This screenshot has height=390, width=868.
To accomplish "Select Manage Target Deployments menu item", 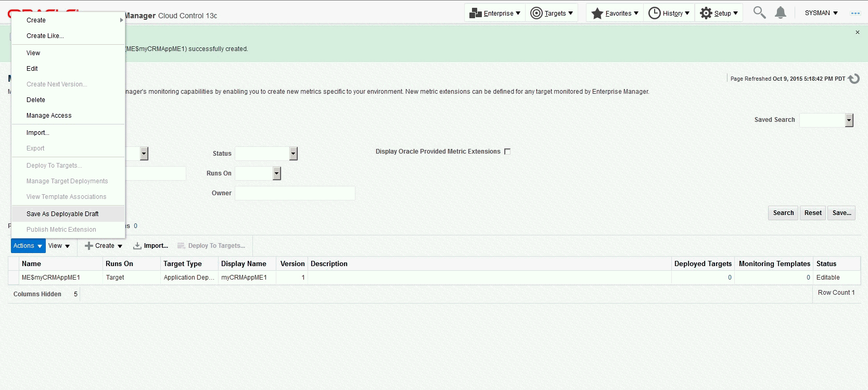I will pos(68,181).
